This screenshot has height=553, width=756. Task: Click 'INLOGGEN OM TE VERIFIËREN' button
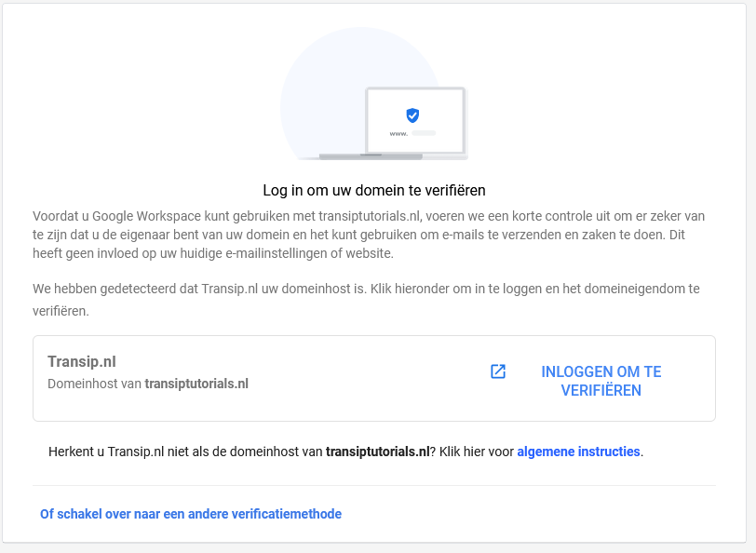(601, 381)
